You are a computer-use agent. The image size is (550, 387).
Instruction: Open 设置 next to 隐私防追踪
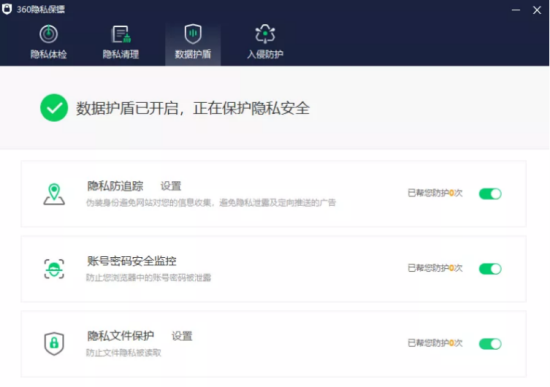pos(171,186)
